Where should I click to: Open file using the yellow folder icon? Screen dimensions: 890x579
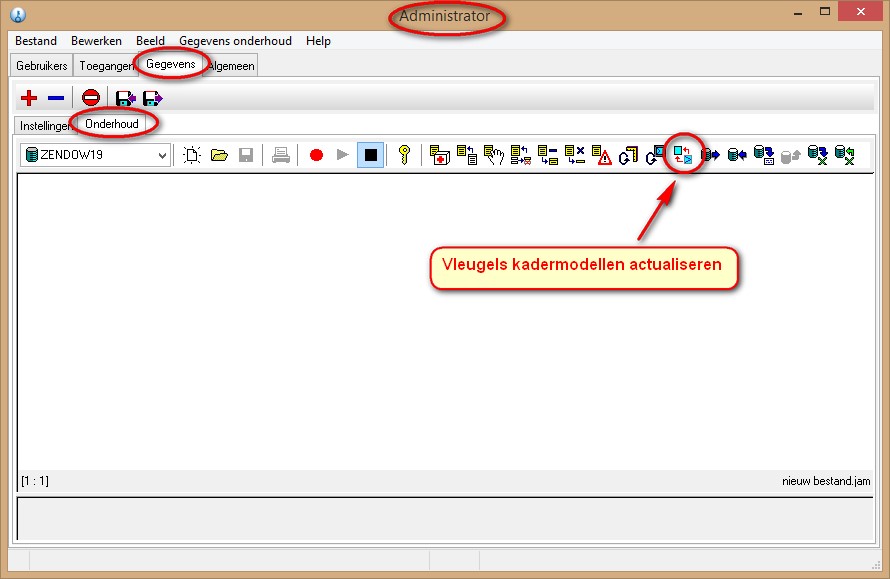click(219, 154)
